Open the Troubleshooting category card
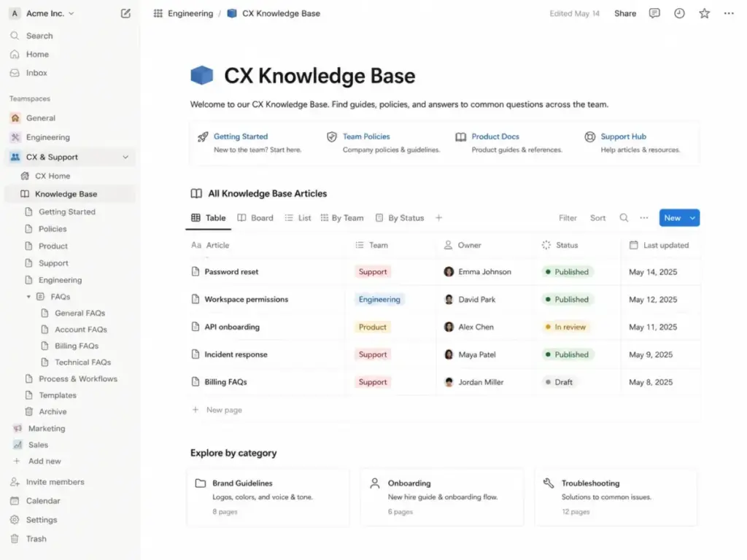747x560 pixels. point(616,497)
